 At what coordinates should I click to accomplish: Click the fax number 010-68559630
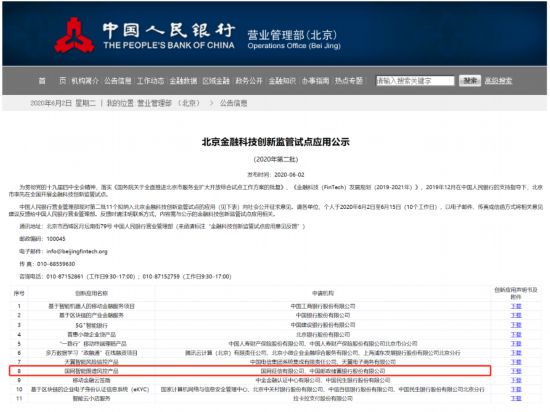click(56, 264)
